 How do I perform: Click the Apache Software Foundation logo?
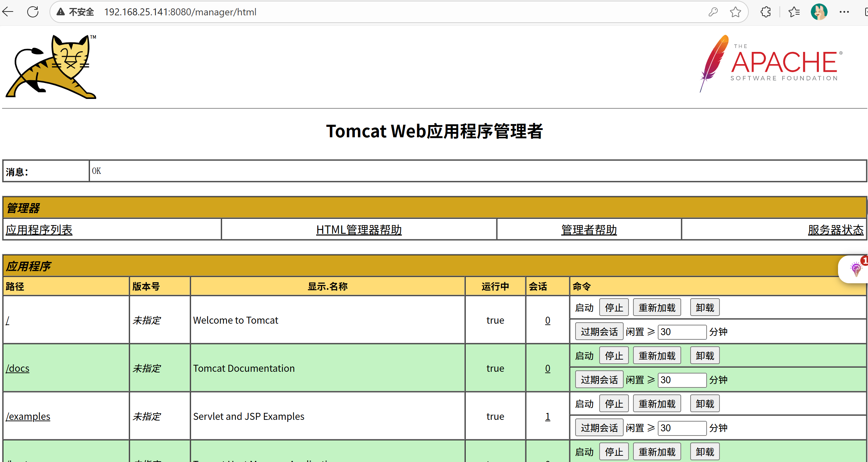pos(771,63)
